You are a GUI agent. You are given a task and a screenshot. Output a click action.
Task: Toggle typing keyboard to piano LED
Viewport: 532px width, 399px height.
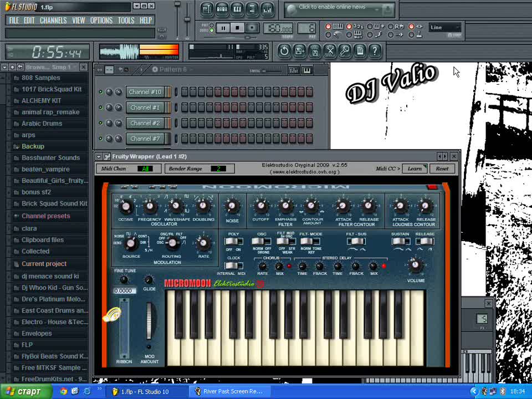(x=328, y=27)
